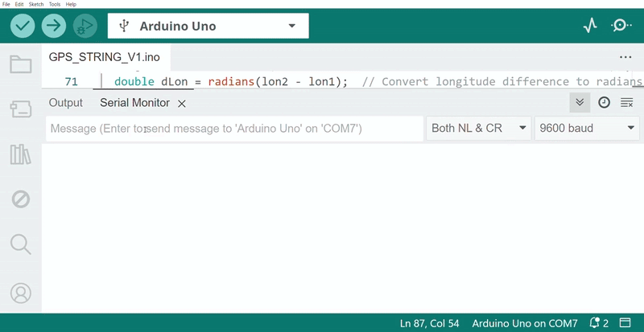Screen dimensions: 644x332
Task: Open the Arduino Uno board selector dropdown
Action: click(208, 26)
